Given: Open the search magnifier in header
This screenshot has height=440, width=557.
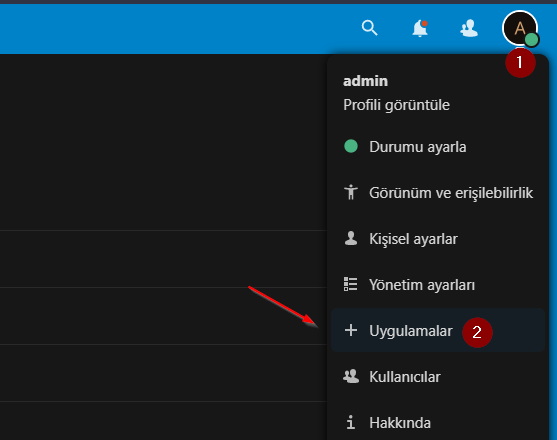Looking at the screenshot, I should click(x=369, y=28).
